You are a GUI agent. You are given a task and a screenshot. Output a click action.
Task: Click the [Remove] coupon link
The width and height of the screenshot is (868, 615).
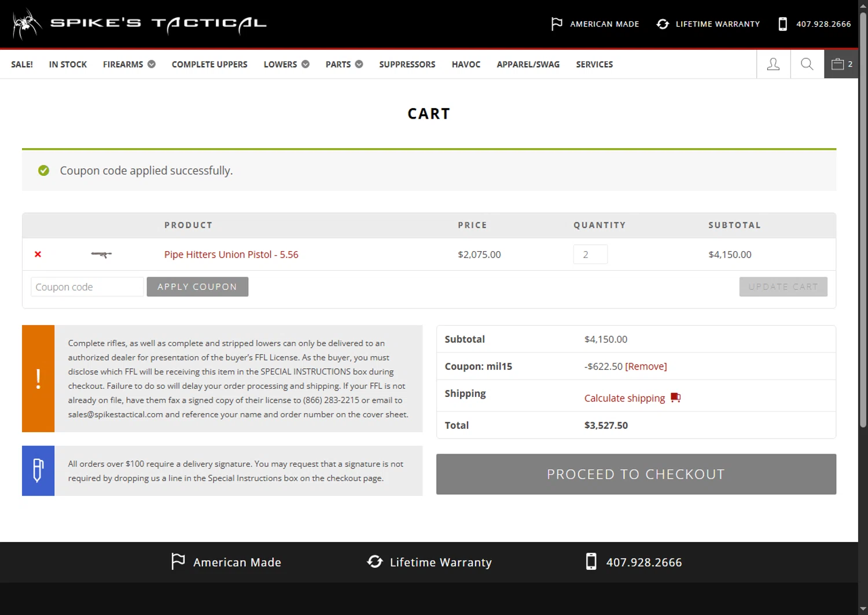coord(646,366)
